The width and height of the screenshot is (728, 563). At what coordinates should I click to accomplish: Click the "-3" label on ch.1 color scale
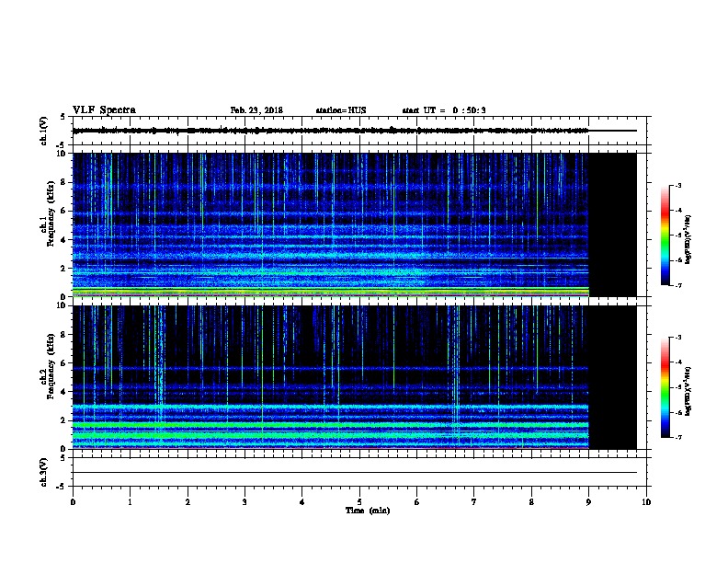(678, 185)
